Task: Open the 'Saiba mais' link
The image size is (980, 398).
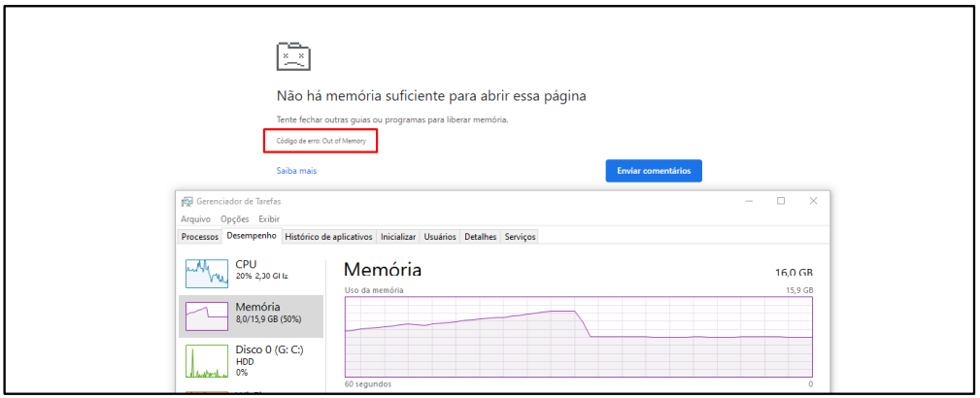Action: click(297, 171)
